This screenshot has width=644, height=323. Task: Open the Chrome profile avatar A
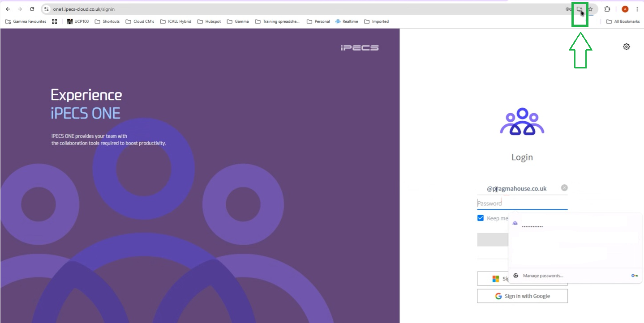(x=625, y=9)
